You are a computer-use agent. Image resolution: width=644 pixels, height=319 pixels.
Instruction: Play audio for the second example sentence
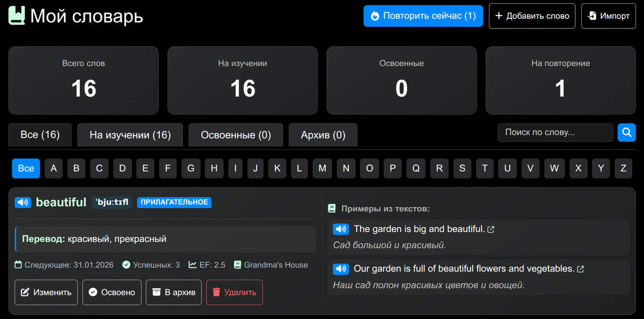pos(341,269)
